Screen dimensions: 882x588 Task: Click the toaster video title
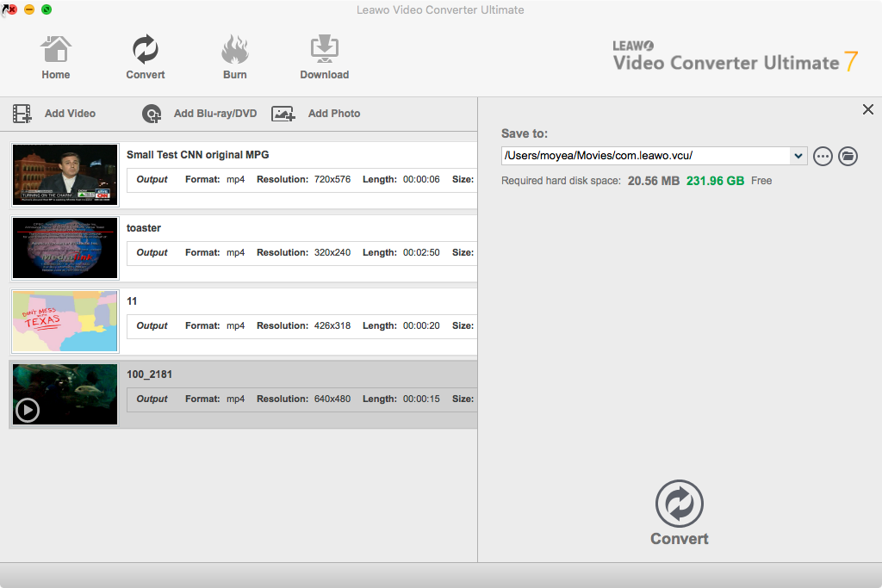pos(144,228)
